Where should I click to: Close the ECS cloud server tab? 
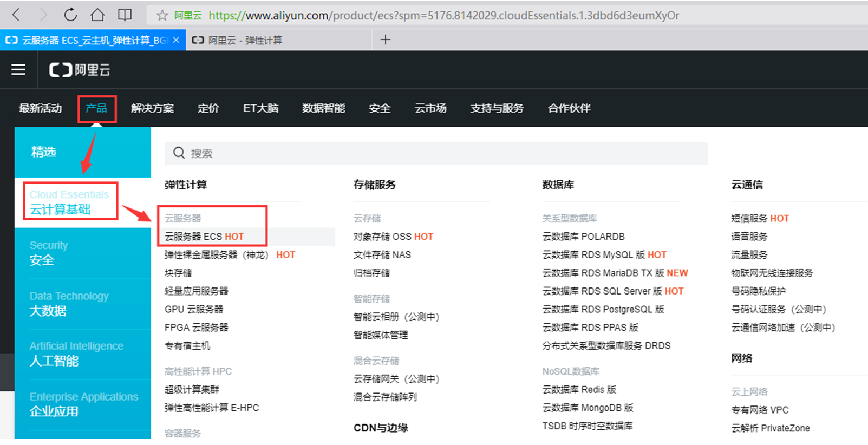click(x=176, y=40)
